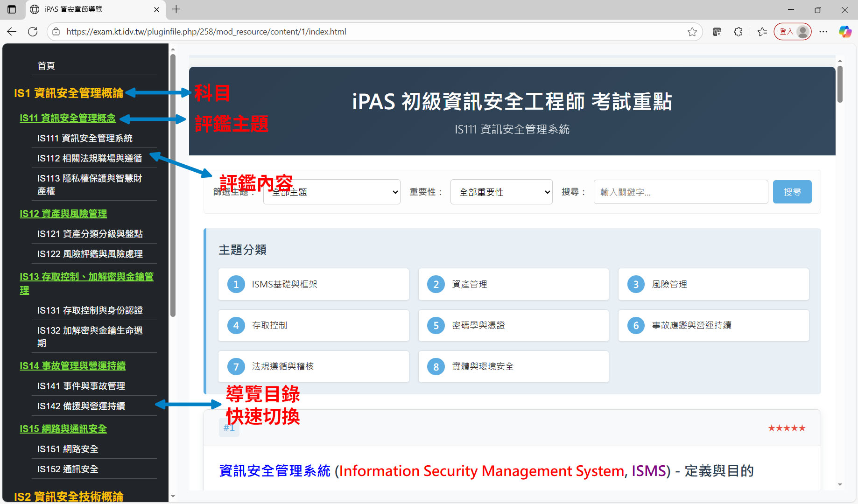Image resolution: width=858 pixels, height=504 pixels.
Task: Open a new tab with plus button
Action: 176,9
